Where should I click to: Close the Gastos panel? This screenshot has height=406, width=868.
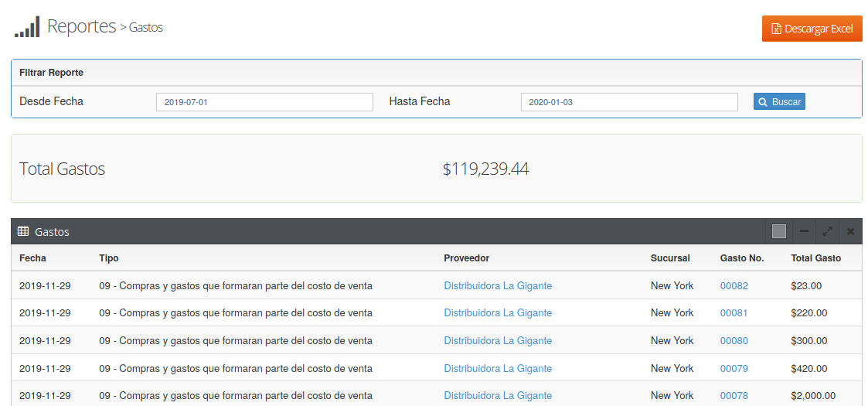850,231
